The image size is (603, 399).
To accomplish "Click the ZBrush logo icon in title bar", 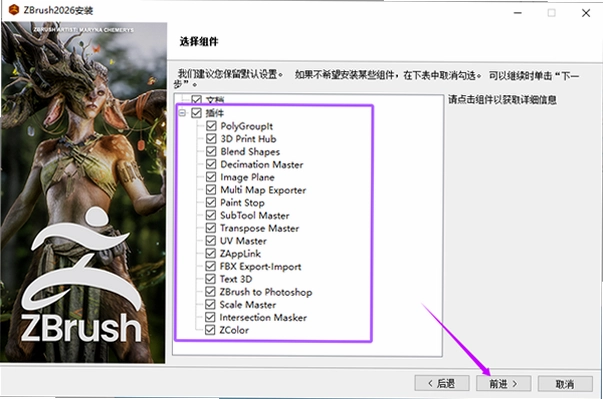I will [x=14, y=10].
